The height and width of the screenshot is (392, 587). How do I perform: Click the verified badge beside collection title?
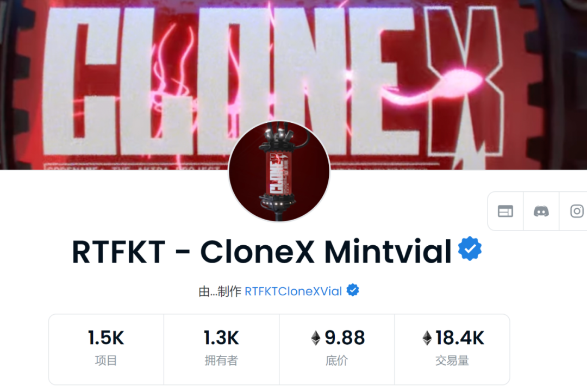[x=470, y=248]
